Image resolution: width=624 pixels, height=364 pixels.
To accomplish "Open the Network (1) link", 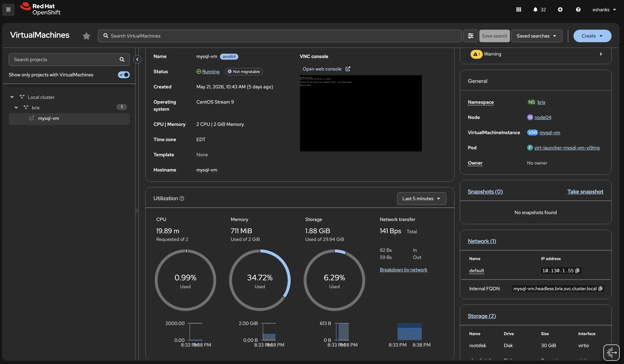I will 482,241.
